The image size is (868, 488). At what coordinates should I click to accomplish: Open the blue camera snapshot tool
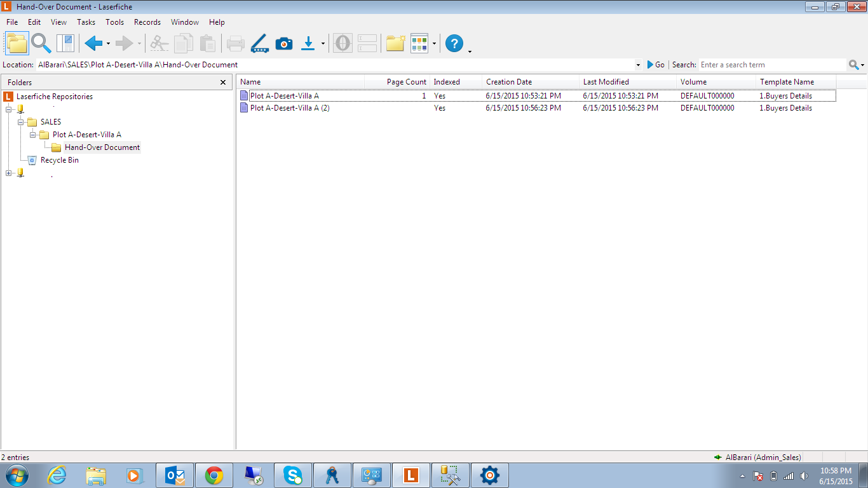(x=284, y=43)
